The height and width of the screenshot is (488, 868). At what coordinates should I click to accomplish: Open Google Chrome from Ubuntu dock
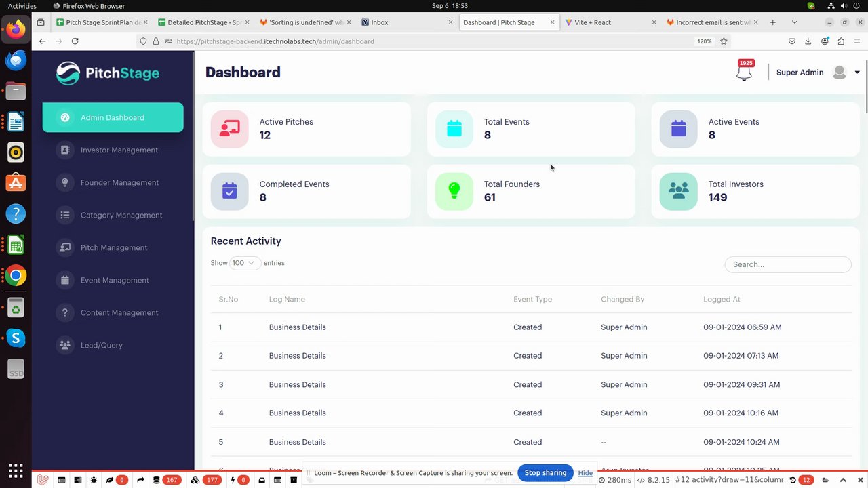click(16, 276)
